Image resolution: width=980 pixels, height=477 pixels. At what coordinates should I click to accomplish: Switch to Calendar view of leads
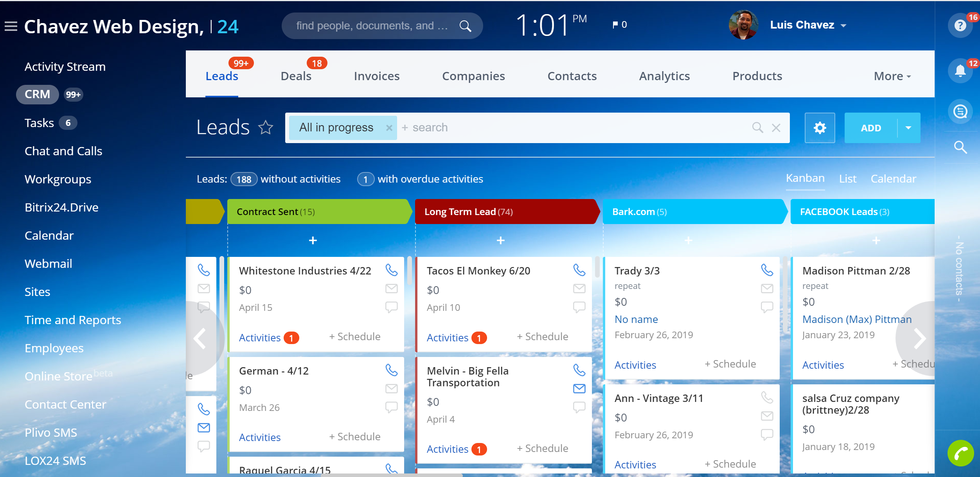[x=893, y=179]
